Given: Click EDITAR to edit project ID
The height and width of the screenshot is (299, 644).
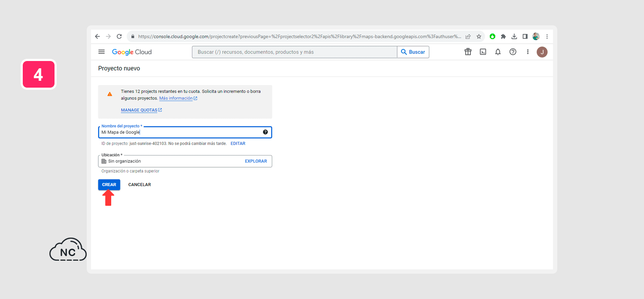Looking at the screenshot, I should coord(238,143).
